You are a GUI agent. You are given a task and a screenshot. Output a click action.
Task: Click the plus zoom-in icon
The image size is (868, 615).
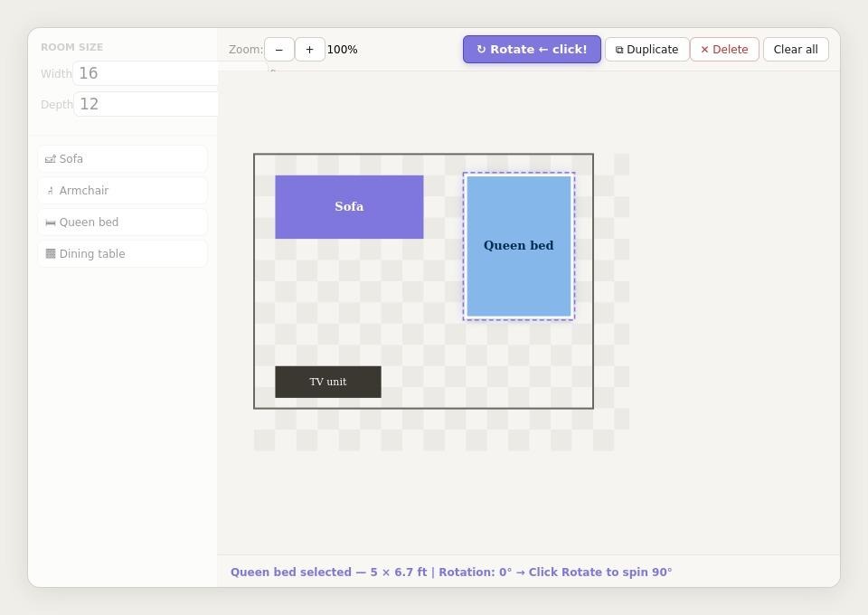[309, 49]
